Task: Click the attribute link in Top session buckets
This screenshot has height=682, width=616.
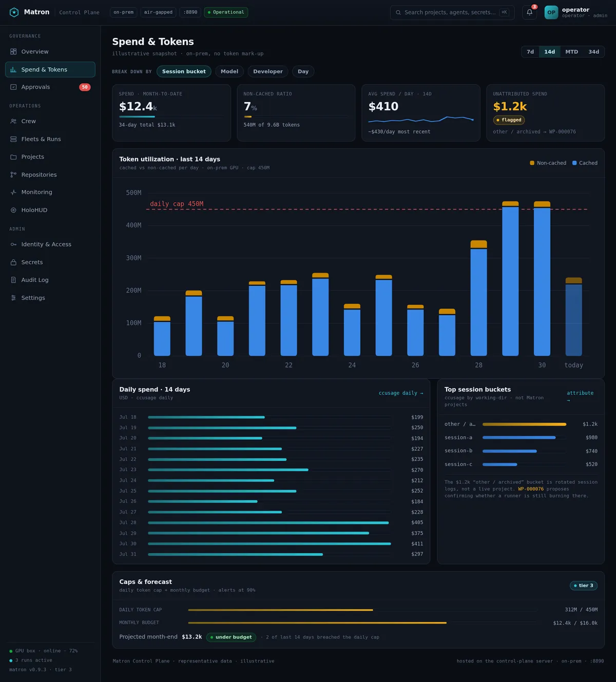Action: [x=580, y=396]
